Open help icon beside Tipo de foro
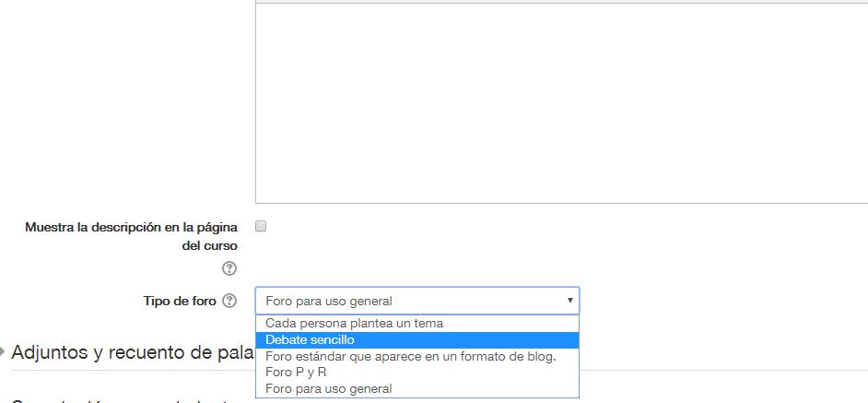 pyautogui.click(x=229, y=301)
